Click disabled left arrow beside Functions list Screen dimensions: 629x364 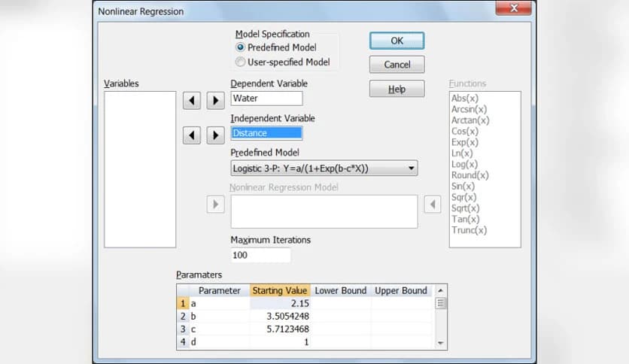pos(433,205)
